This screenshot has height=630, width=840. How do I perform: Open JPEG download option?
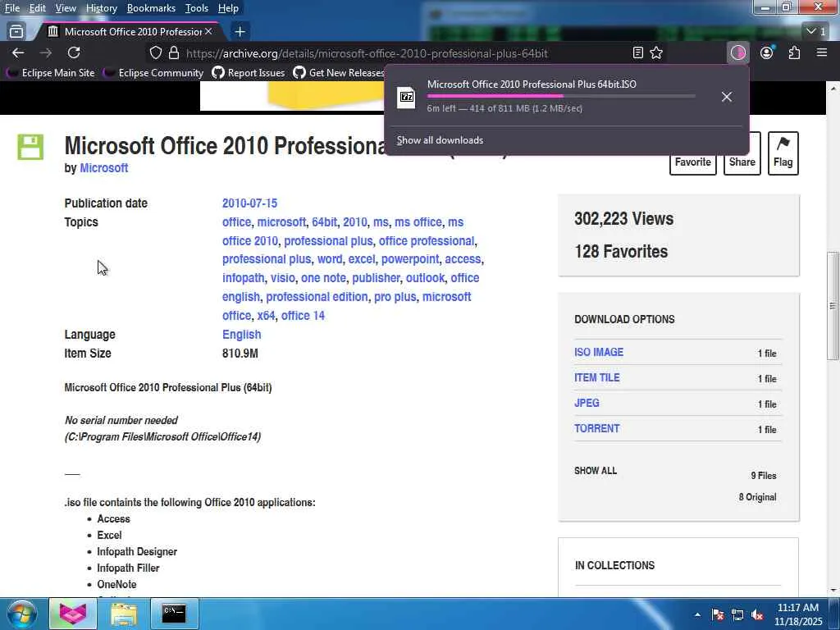pos(587,403)
